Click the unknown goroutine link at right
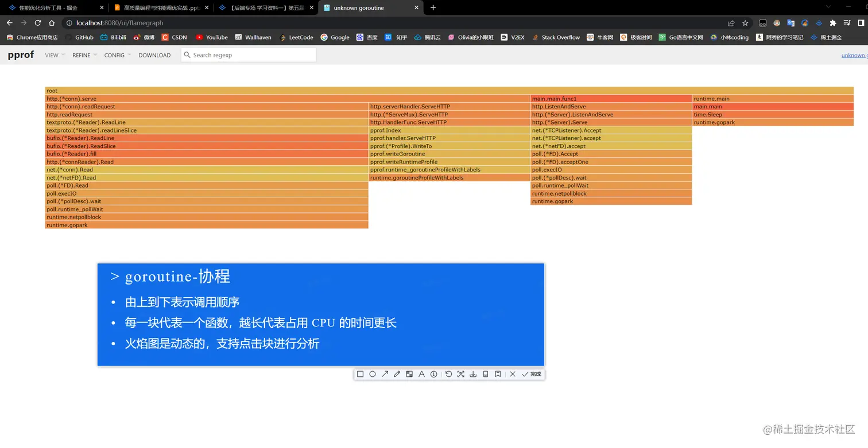 [854, 55]
